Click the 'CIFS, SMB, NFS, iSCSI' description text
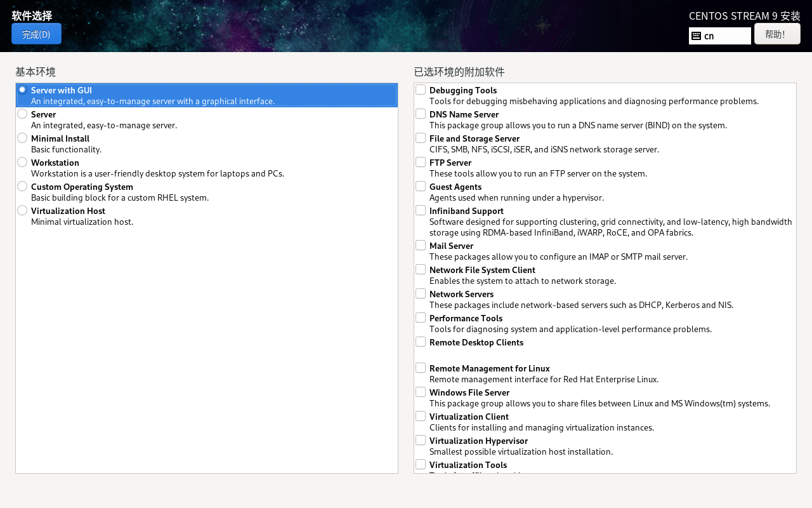This screenshot has width=812, height=508. pyautogui.click(x=544, y=150)
